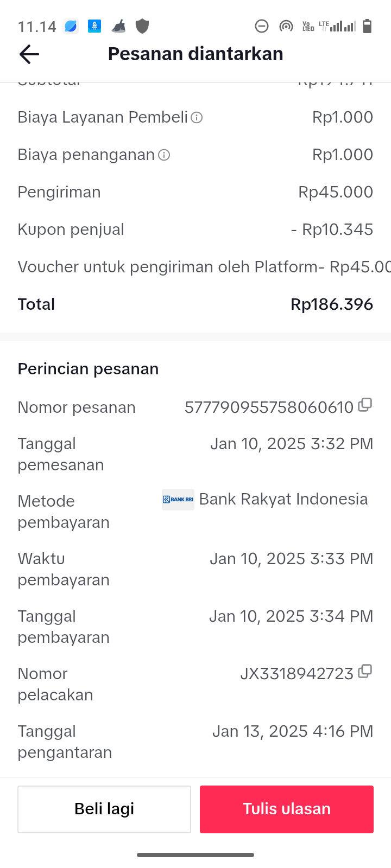This screenshot has width=391, height=868.
Task: Tap the do-not-disturb status icon
Action: (262, 26)
